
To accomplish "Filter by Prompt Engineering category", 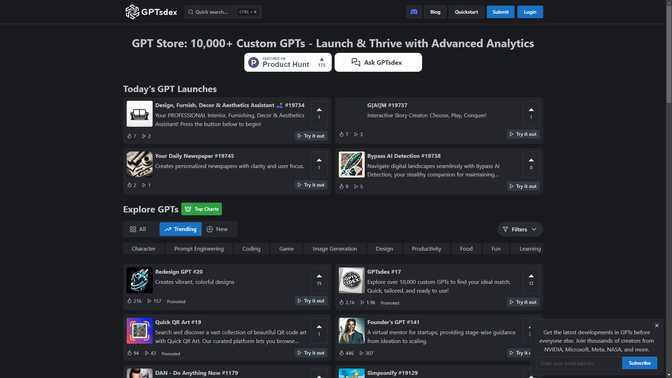I will click(199, 249).
